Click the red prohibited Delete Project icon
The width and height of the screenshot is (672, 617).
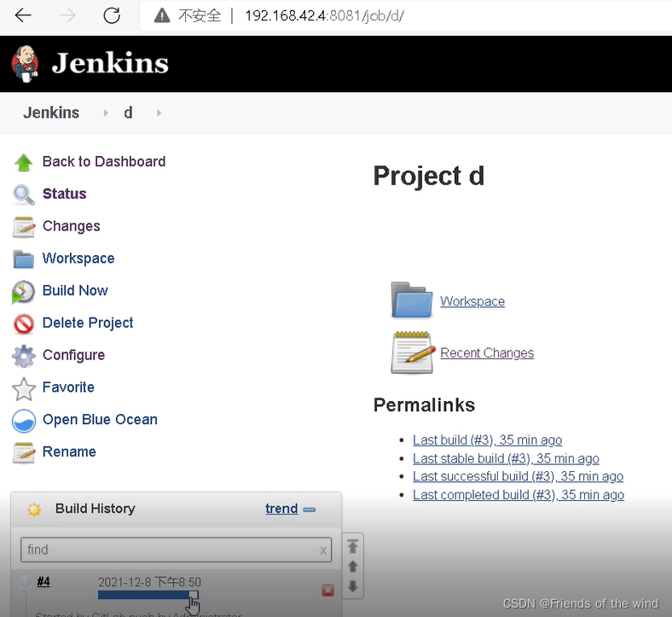pos(24,323)
